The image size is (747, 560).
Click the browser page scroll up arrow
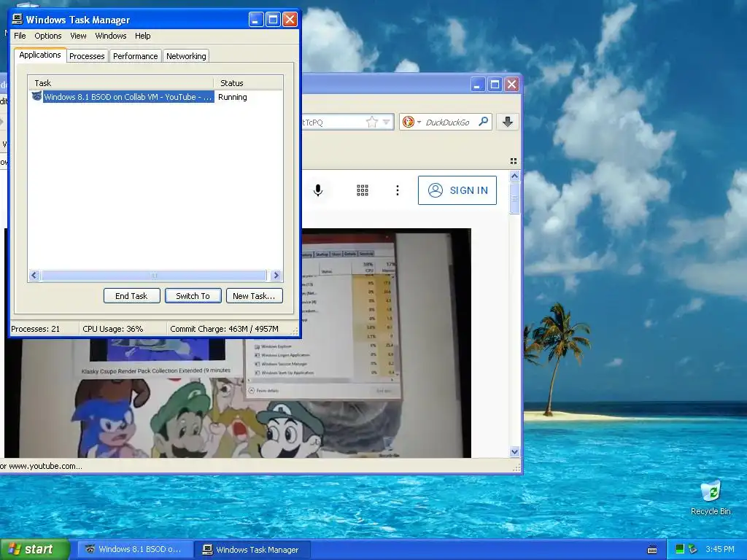pos(514,176)
